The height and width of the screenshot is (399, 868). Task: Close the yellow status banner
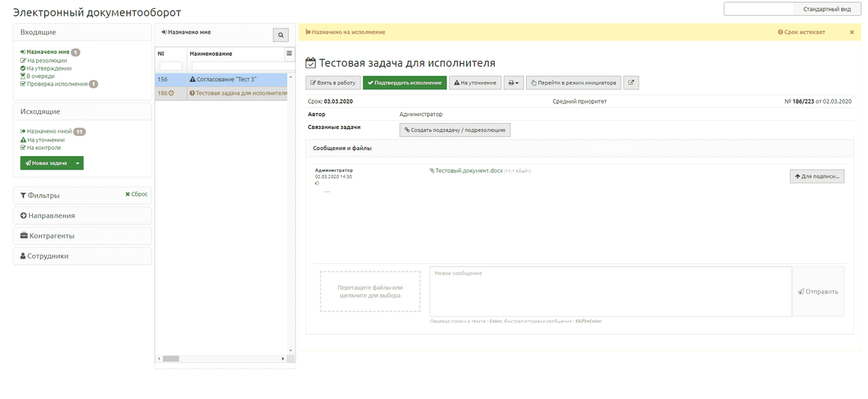852,32
